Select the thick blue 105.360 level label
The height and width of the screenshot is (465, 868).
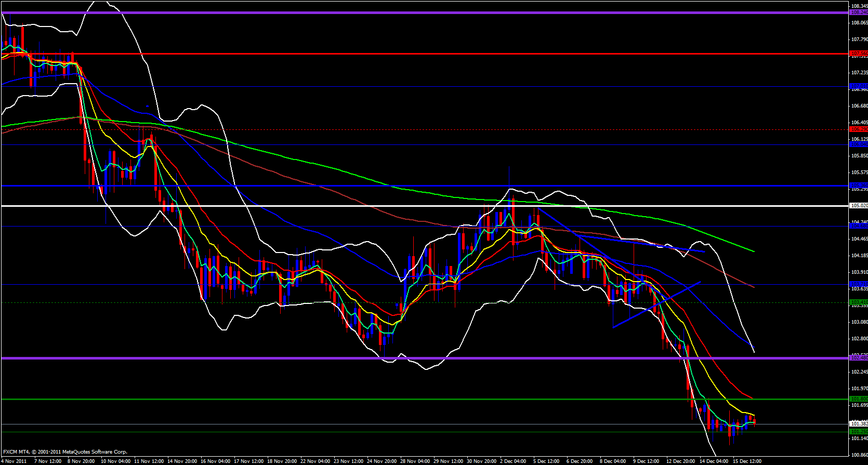[x=858, y=185]
